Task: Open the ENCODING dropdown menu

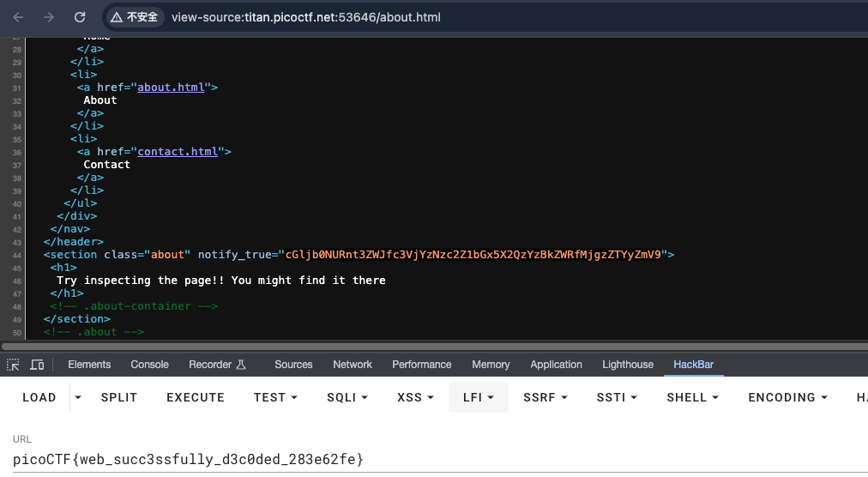Action: (x=789, y=397)
